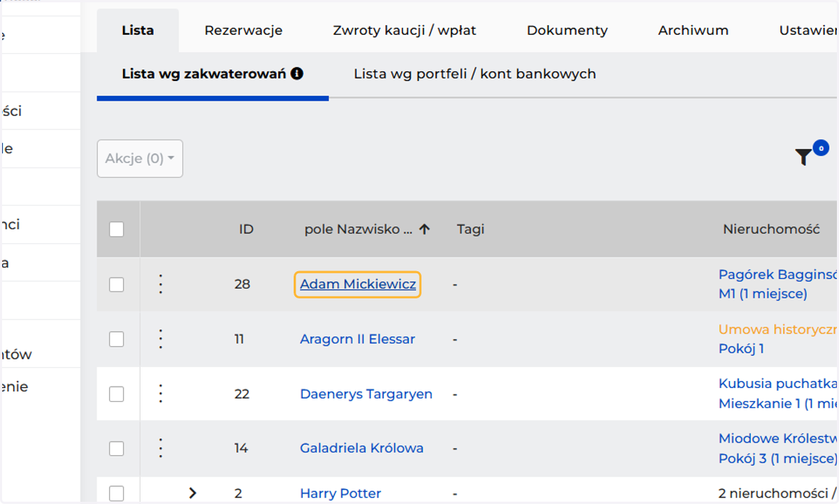839x504 pixels.
Task: Click the Tagi column header
Action: tap(471, 229)
